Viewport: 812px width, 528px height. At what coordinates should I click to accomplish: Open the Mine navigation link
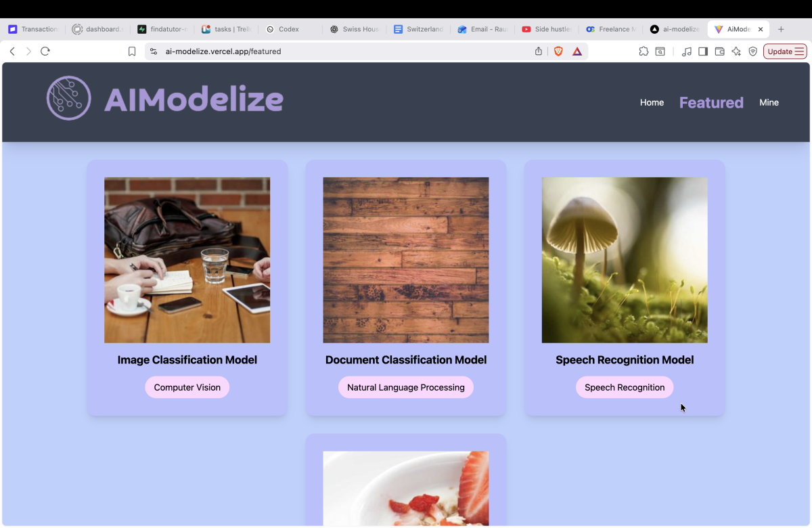coord(769,102)
